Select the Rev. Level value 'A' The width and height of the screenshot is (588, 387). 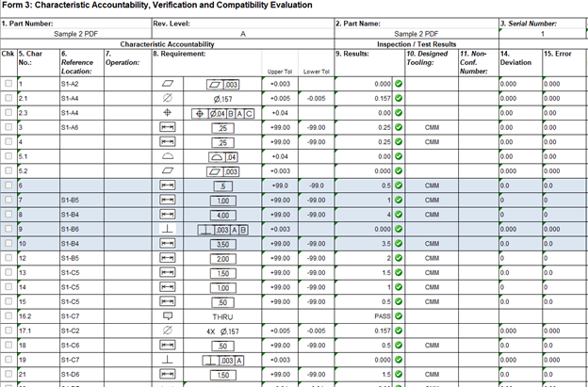click(242, 33)
